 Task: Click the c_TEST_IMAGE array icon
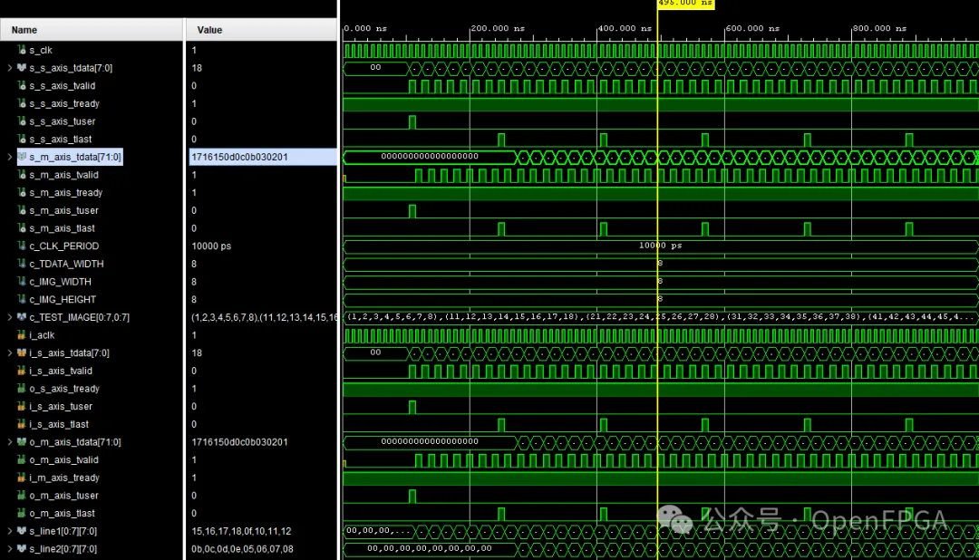tap(22, 317)
